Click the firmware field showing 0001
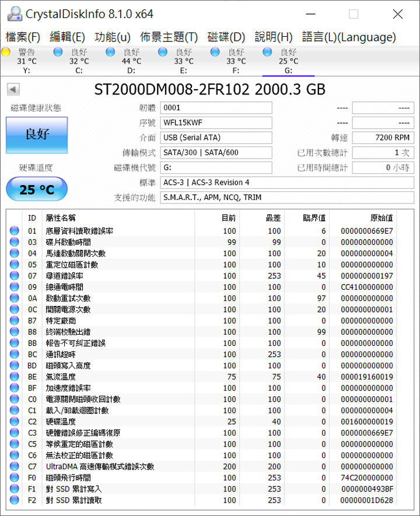The image size is (420, 516). (216, 108)
